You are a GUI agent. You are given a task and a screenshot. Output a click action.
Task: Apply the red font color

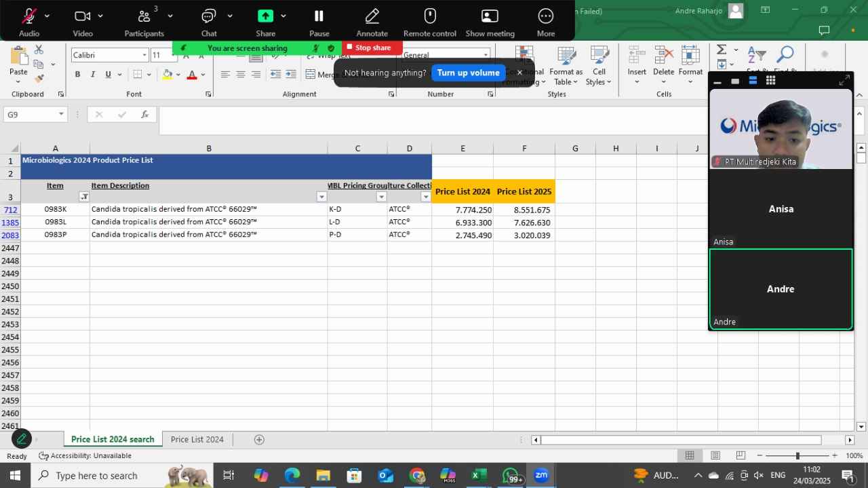tap(192, 75)
